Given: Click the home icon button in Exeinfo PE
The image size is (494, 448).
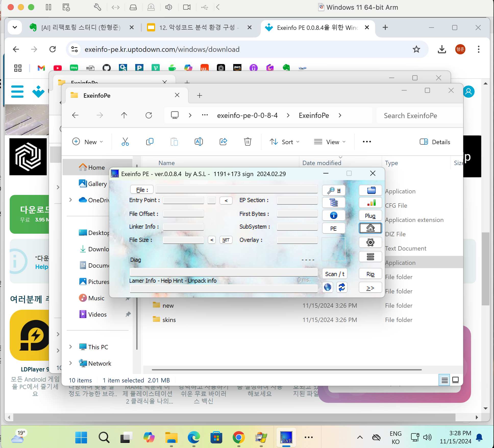Looking at the screenshot, I should 370,228.
